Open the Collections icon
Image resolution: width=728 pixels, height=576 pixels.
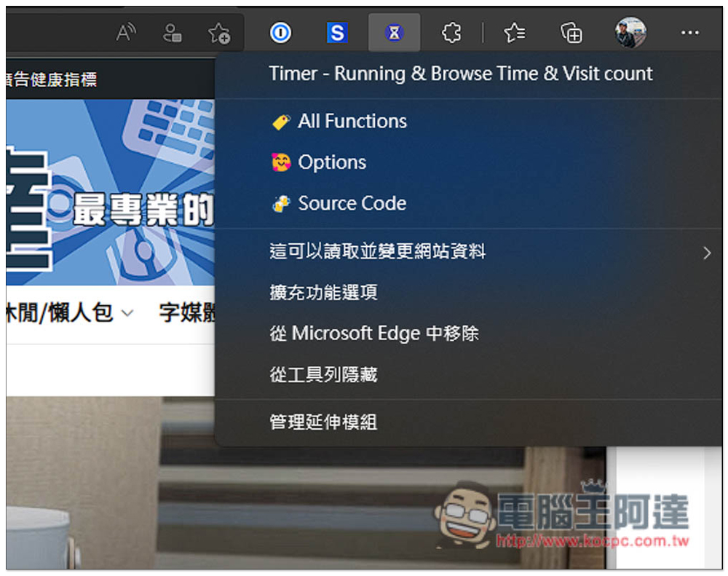click(571, 33)
